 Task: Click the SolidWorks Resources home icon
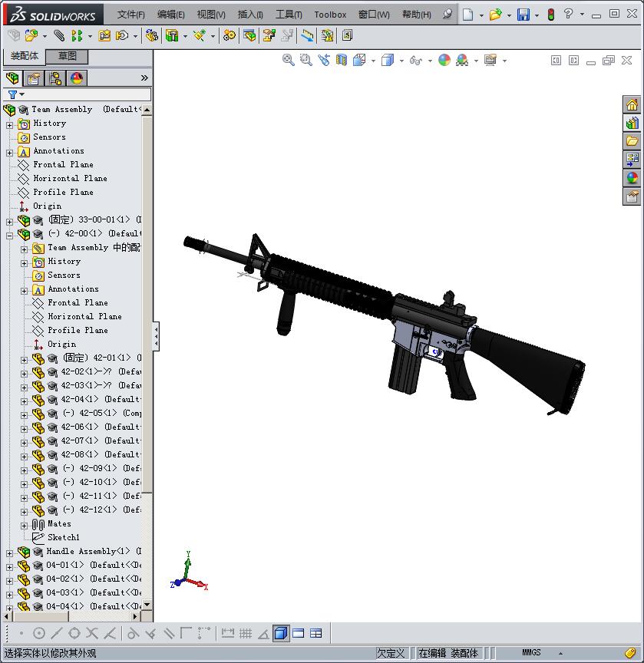tap(632, 104)
